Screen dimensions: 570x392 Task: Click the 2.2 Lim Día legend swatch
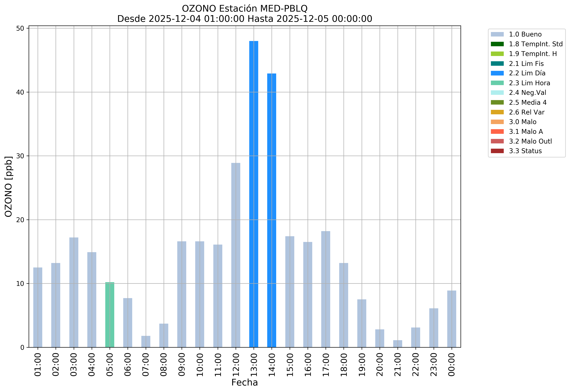[497, 73]
